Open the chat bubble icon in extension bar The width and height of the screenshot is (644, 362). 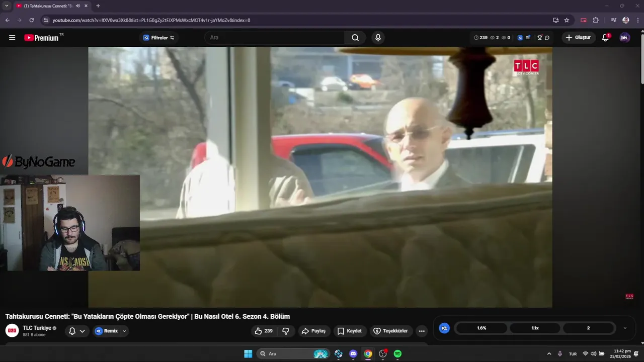pos(547,38)
